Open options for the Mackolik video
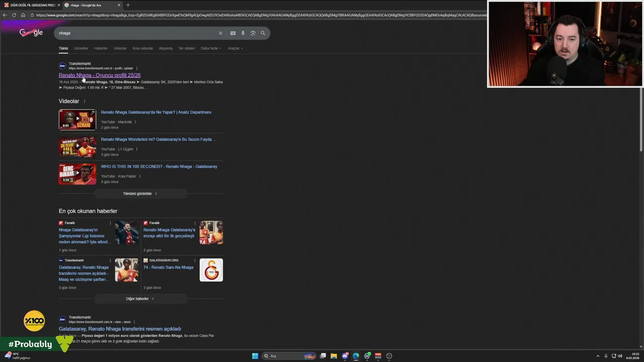This screenshot has width=644, height=362. point(135,122)
